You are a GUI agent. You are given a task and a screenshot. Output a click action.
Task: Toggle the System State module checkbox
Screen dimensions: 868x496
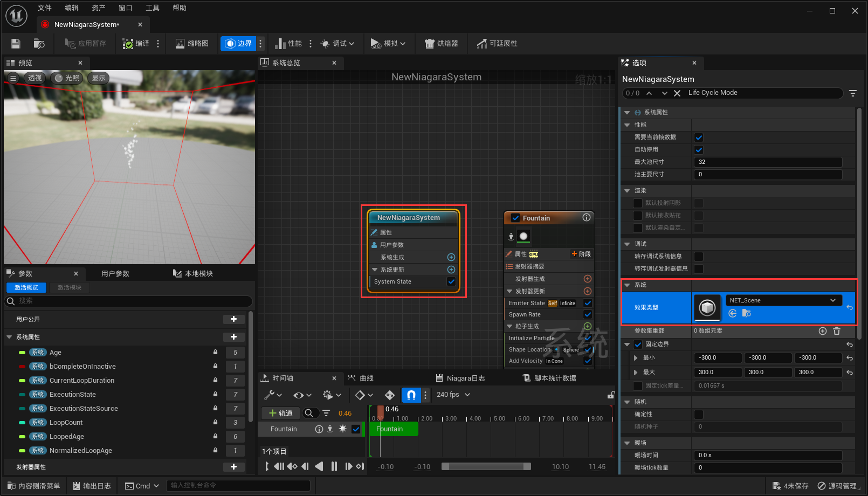pyautogui.click(x=451, y=281)
